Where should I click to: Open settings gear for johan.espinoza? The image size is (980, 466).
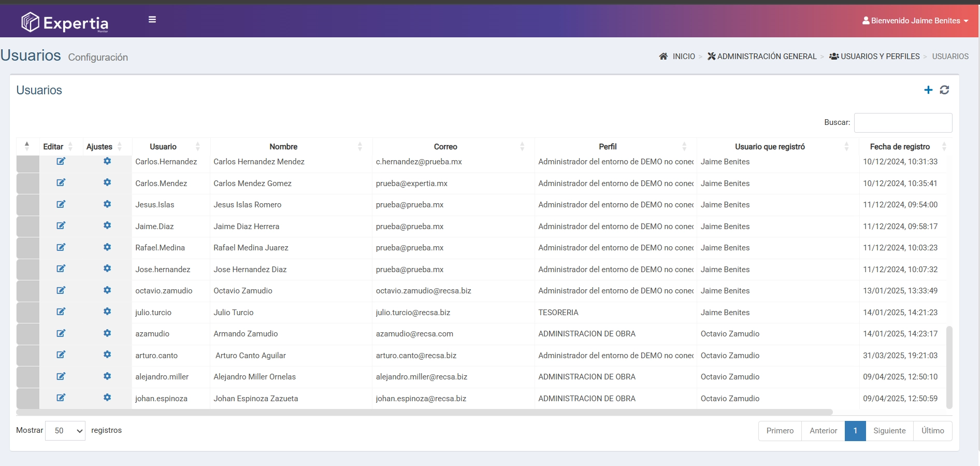(x=107, y=398)
